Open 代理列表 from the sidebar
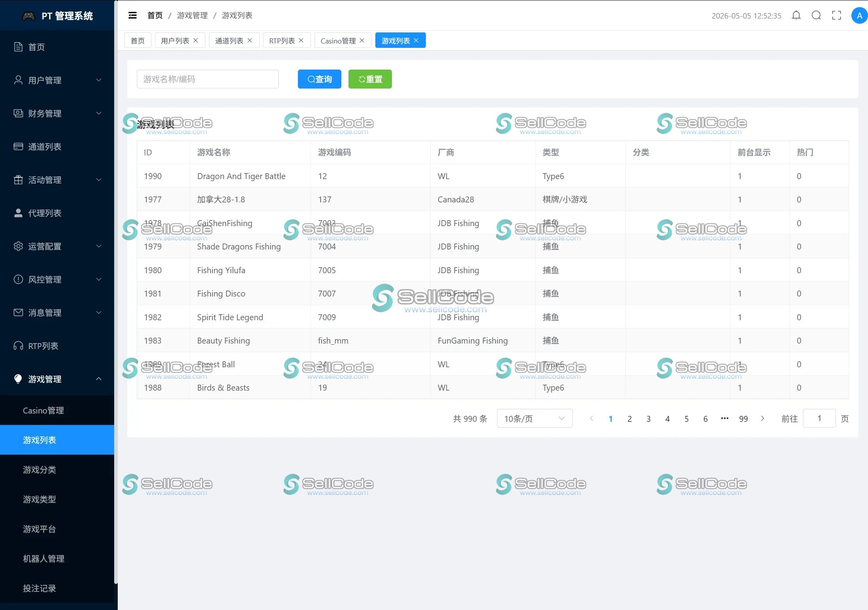868x610 pixels. click(x=57, y=213)
